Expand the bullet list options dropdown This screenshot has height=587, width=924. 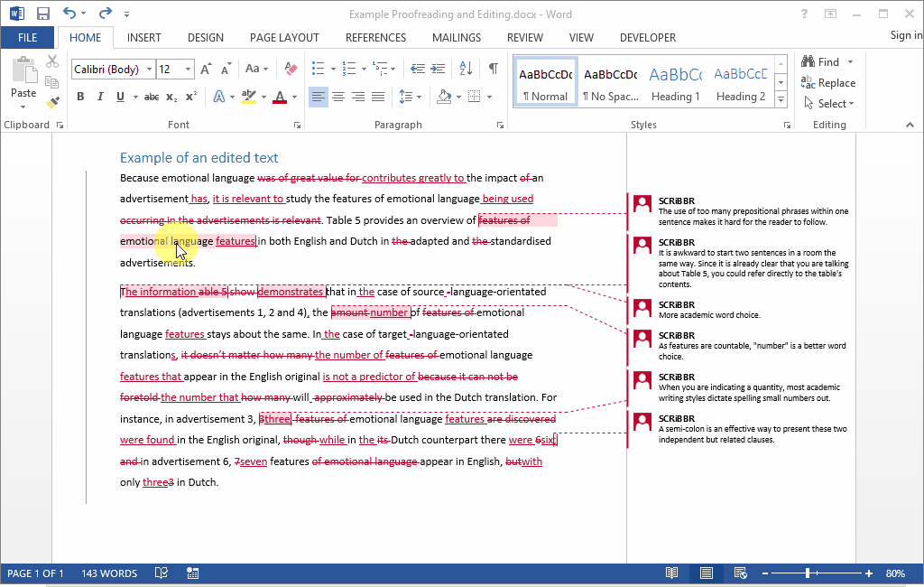click(331, 68)
